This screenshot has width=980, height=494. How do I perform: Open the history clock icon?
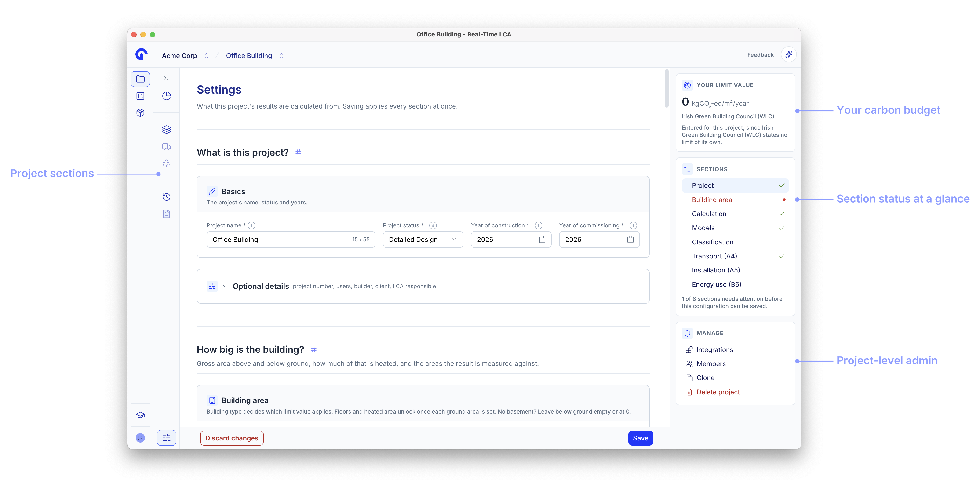[166, 197]
